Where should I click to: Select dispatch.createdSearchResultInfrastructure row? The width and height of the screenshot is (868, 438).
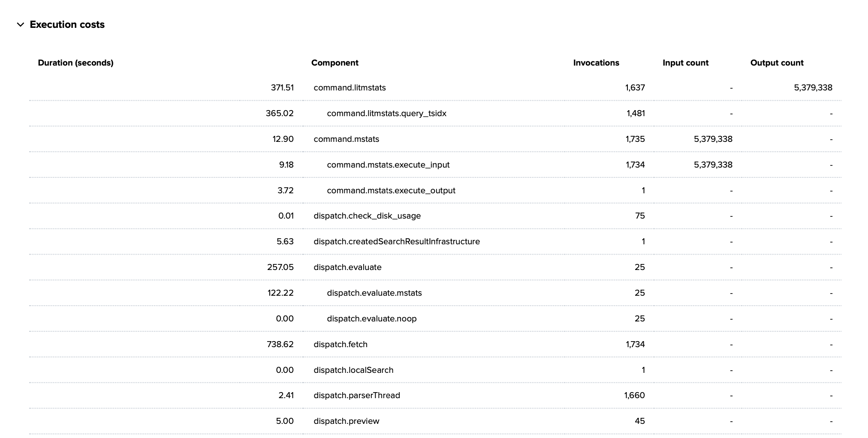click(x=396, y=242)
